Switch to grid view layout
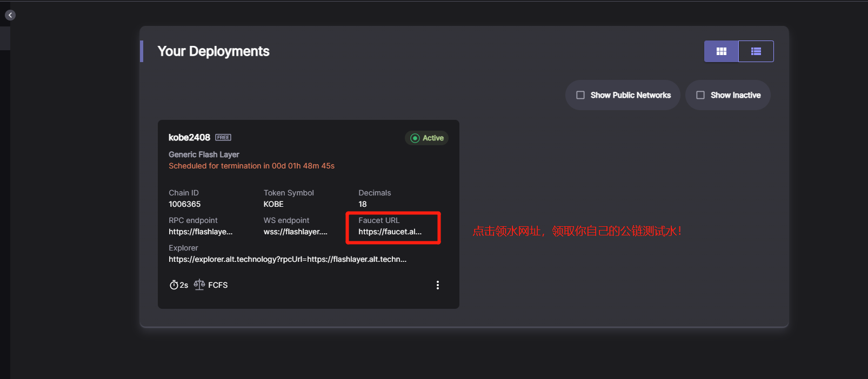The height and width of the screenshot is (379, 868). pos(721,51)
